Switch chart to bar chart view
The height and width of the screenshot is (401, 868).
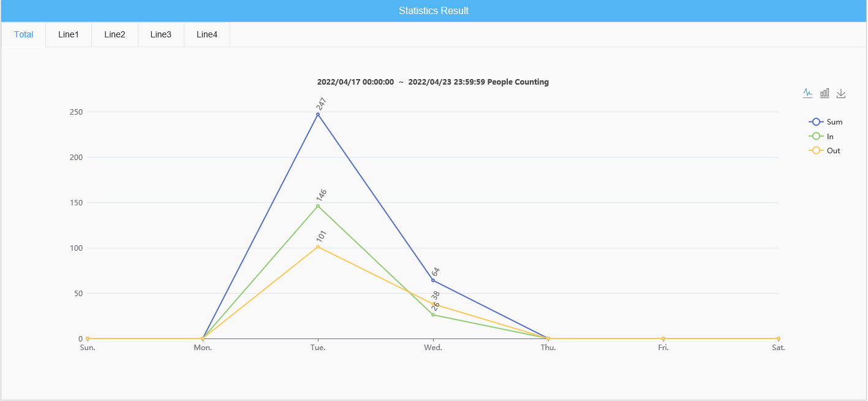825,93
